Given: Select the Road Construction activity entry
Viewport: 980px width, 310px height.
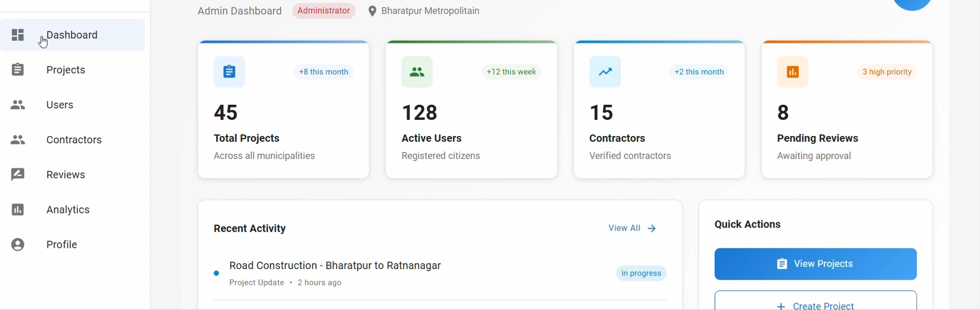Looking at the screenshot, I should (335, 266).
